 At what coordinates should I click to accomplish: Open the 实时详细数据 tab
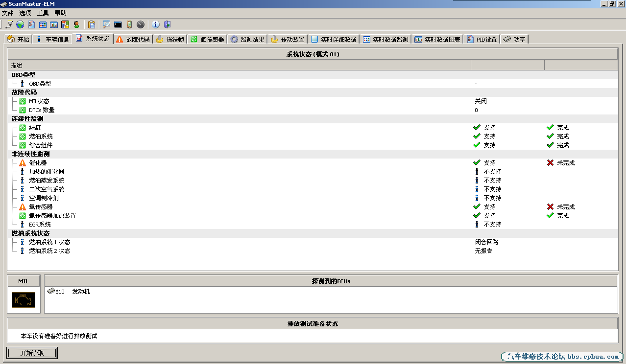pyautogui.click(x=334, y=39)
